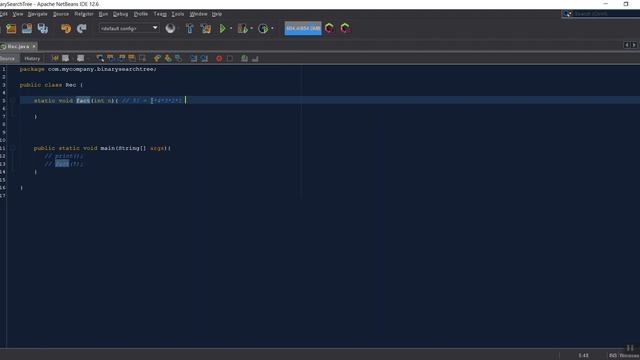
Task: Click the Shift Line Right icon
Action: 204,58
